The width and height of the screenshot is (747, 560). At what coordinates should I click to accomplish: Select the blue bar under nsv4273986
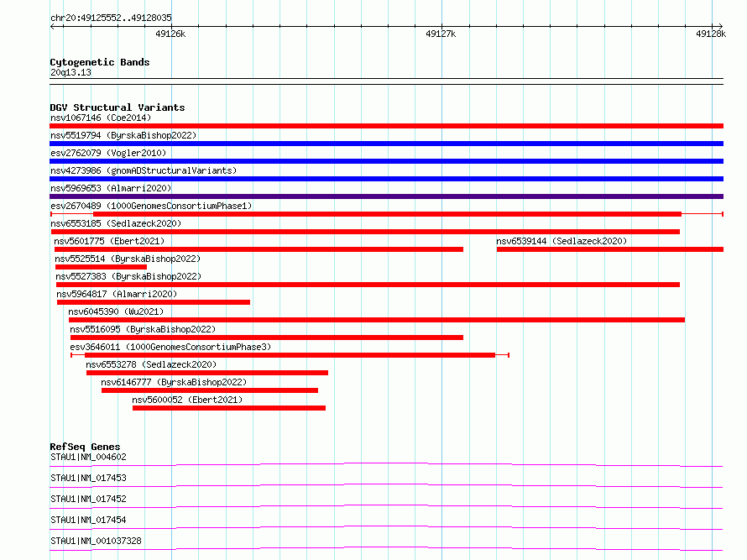[x=386, y=179]
